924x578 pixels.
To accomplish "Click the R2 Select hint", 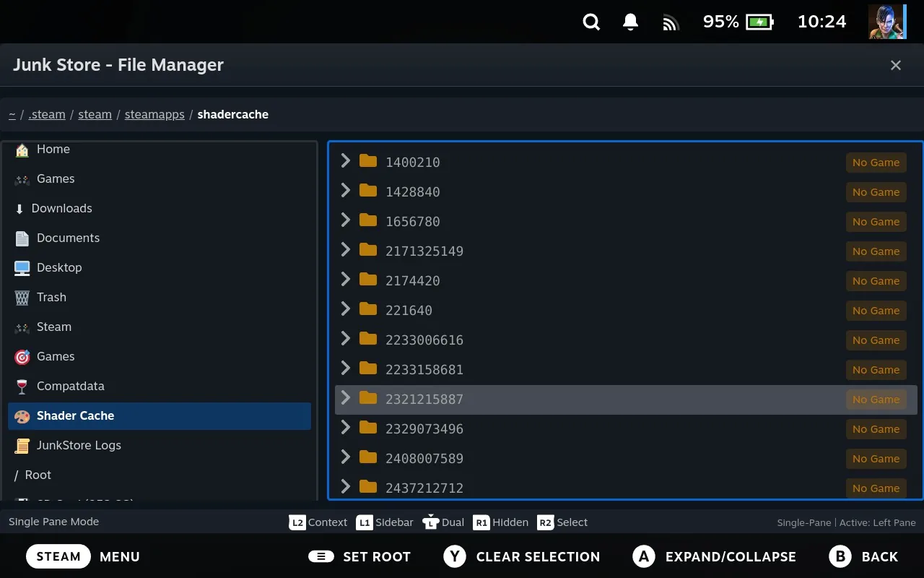I will (x=562, y=522).
